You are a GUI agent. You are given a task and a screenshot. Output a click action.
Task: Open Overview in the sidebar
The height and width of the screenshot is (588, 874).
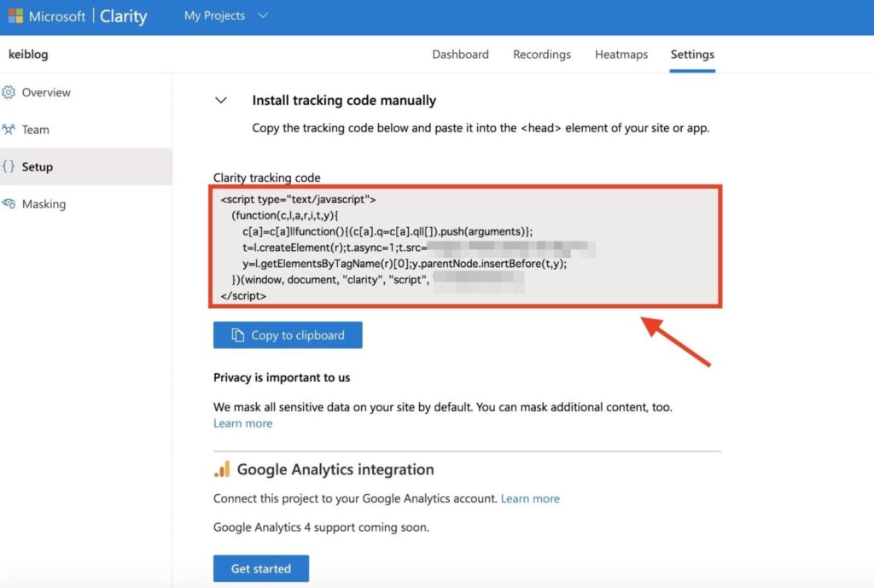[x=86, y=92]
